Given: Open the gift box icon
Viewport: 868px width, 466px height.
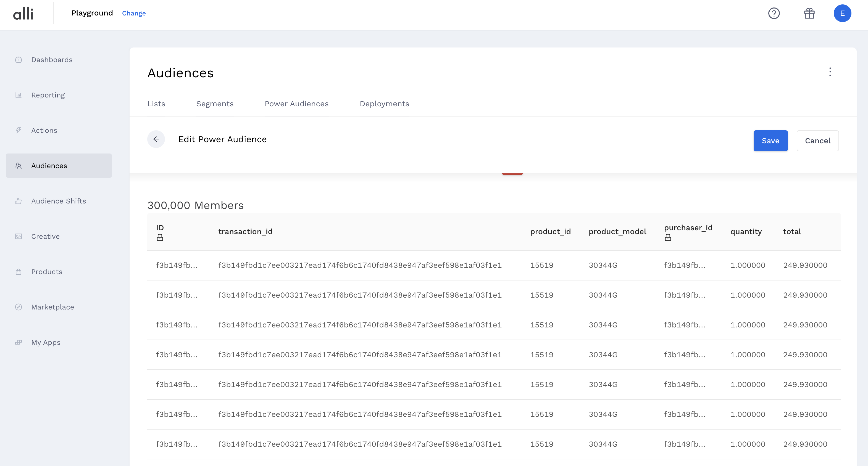Looking at the screenshot, I should tap(809, 14).
